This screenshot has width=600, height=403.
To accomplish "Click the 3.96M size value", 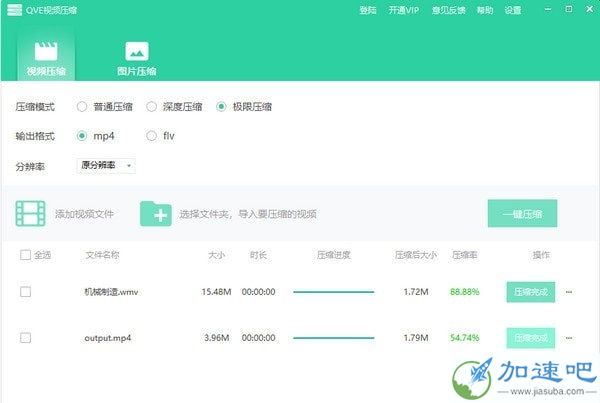I will [217, 338].
